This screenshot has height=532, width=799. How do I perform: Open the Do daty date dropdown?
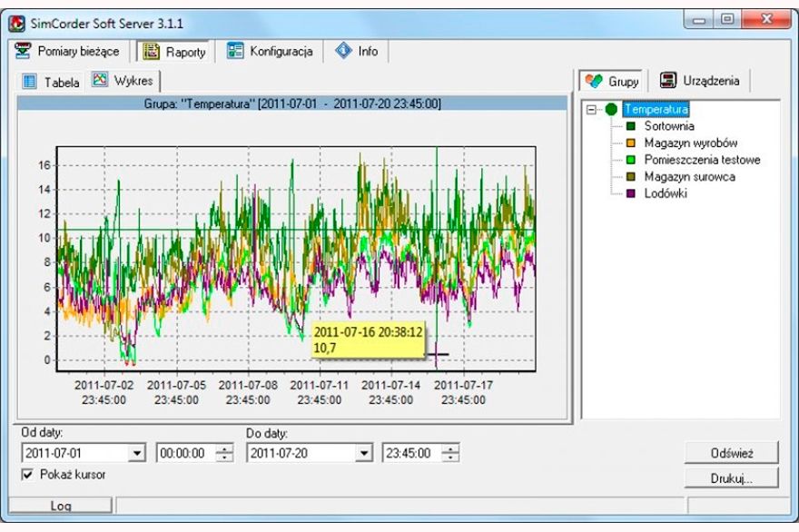(x=363, y=453)
